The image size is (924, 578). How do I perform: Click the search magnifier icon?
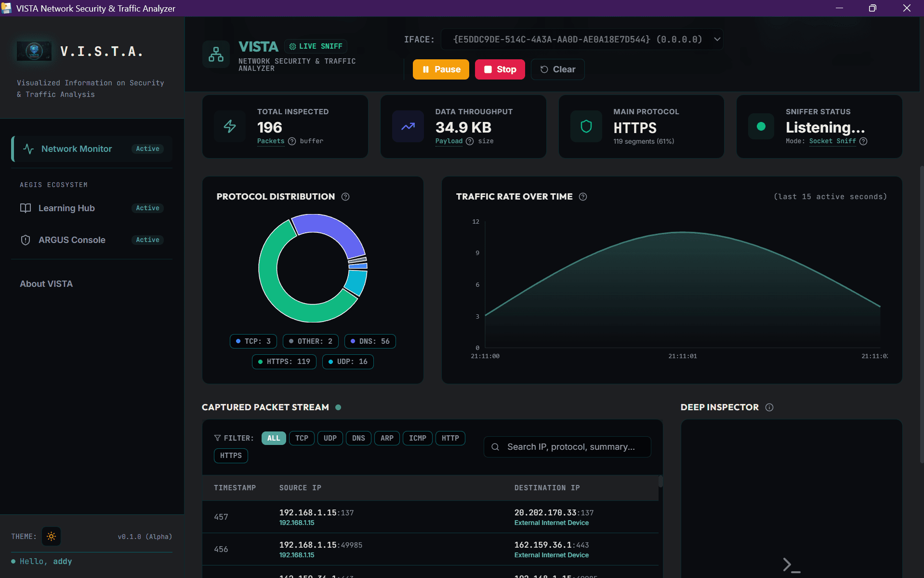[x=495, y=447]
